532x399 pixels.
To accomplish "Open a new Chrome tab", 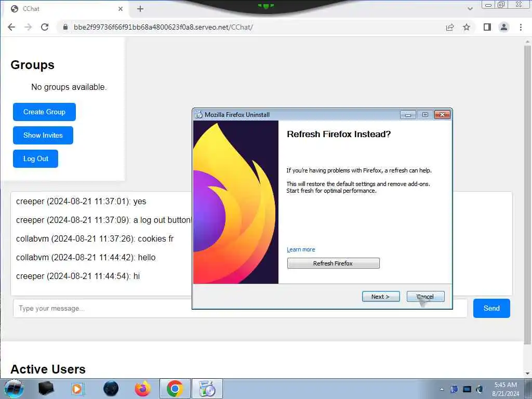I will point(140,9).
